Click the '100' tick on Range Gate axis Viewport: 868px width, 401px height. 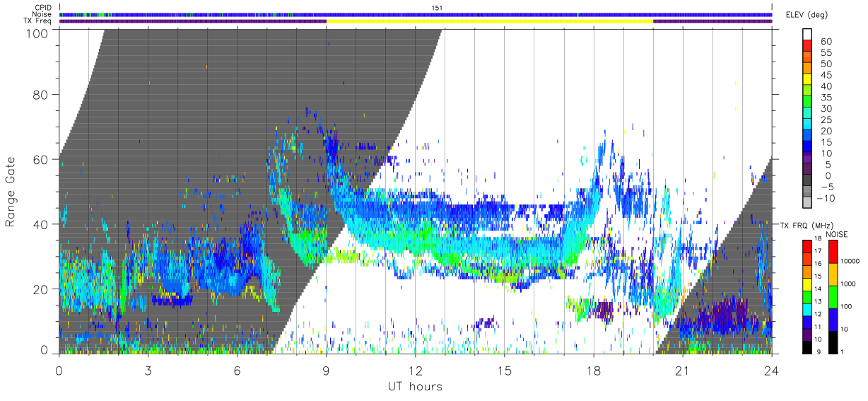[39, 33]
